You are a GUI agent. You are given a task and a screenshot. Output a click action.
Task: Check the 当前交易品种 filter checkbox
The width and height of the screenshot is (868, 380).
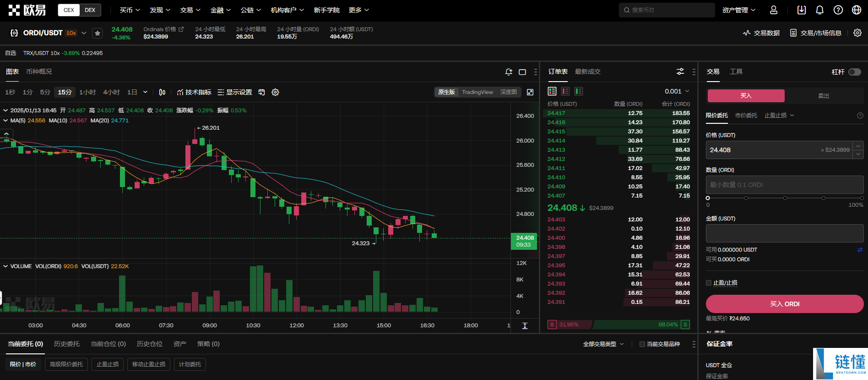pyautogui.click(x=642, y=344)
